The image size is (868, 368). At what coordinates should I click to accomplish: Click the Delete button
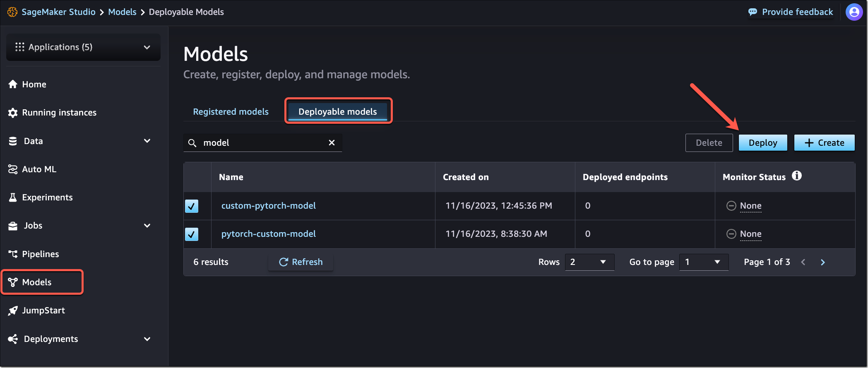tap(709, 143)
